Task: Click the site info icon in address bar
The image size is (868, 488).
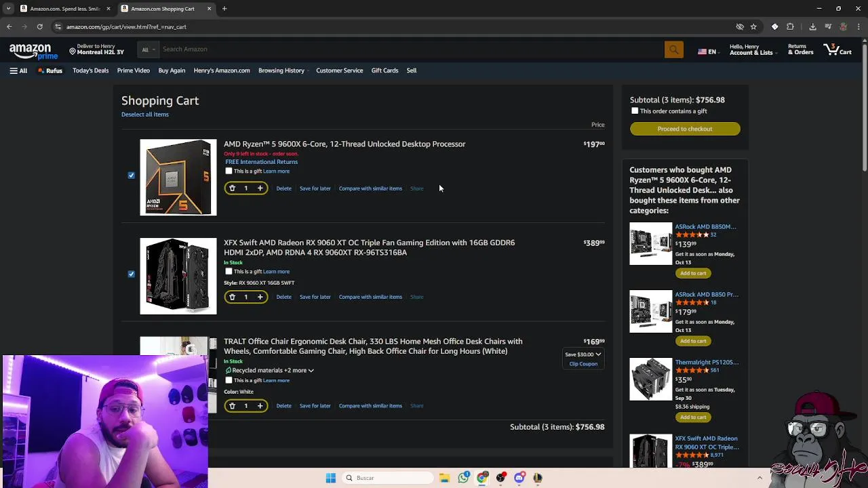Action: click(58, 26)
